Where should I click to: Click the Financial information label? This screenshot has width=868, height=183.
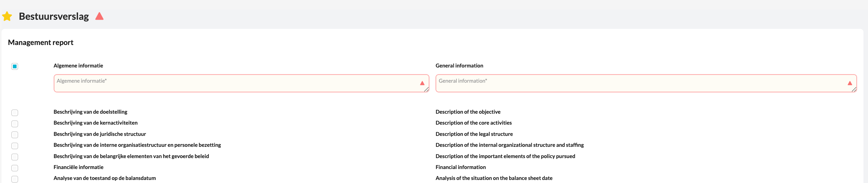[x=460, y=167]
